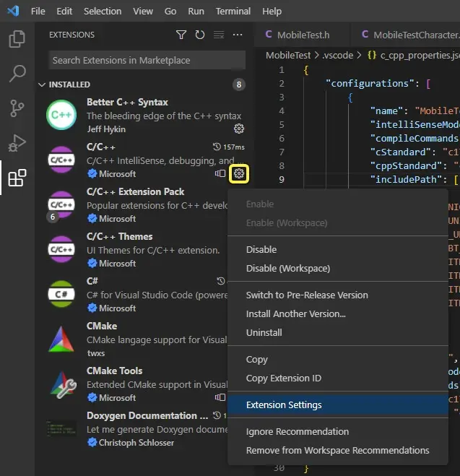Select the C/C++ Themes extension title
The width and height of the screenshot is (460, 476).
point(120,236)
